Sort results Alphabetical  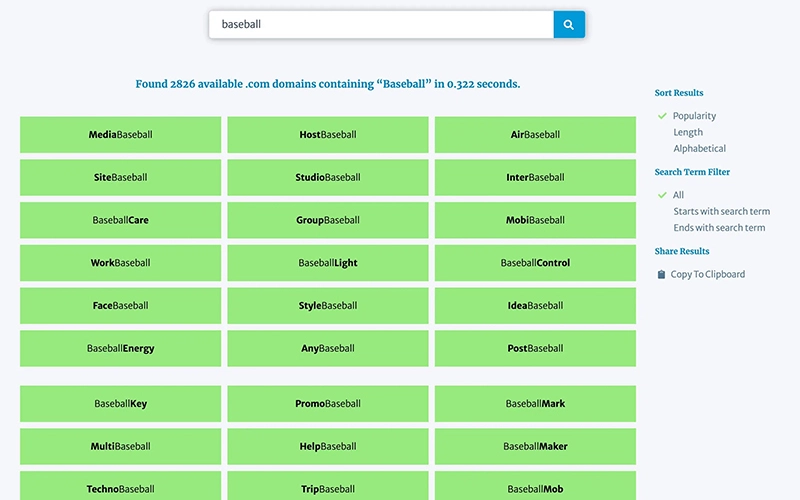[699, 148]
